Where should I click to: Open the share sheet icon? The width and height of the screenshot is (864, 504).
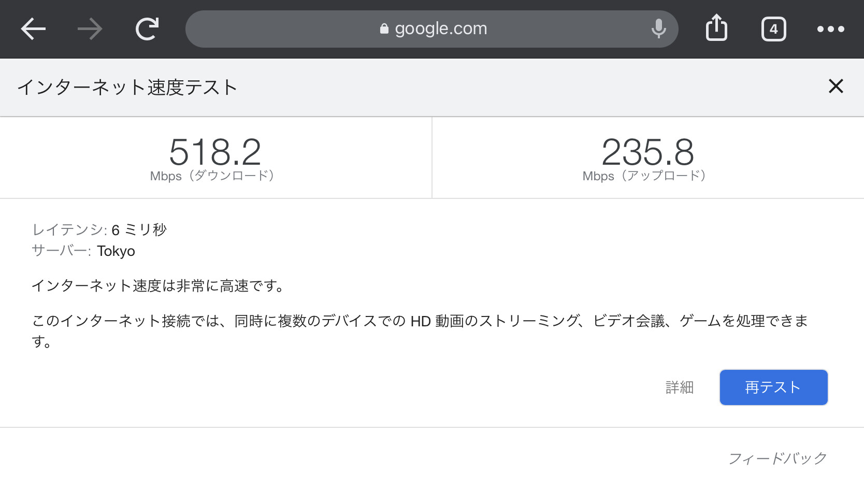point(716,28)
